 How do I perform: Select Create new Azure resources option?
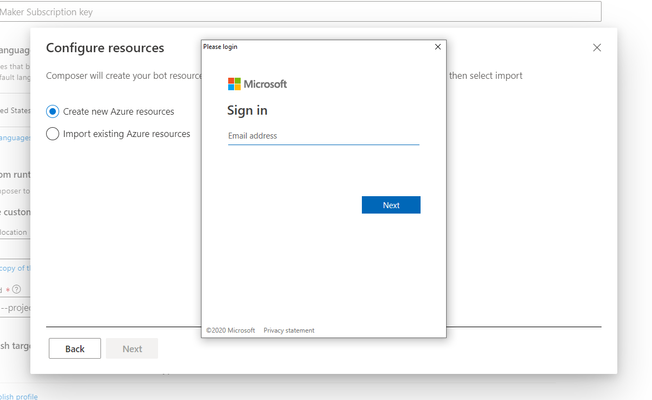point(52,111)
